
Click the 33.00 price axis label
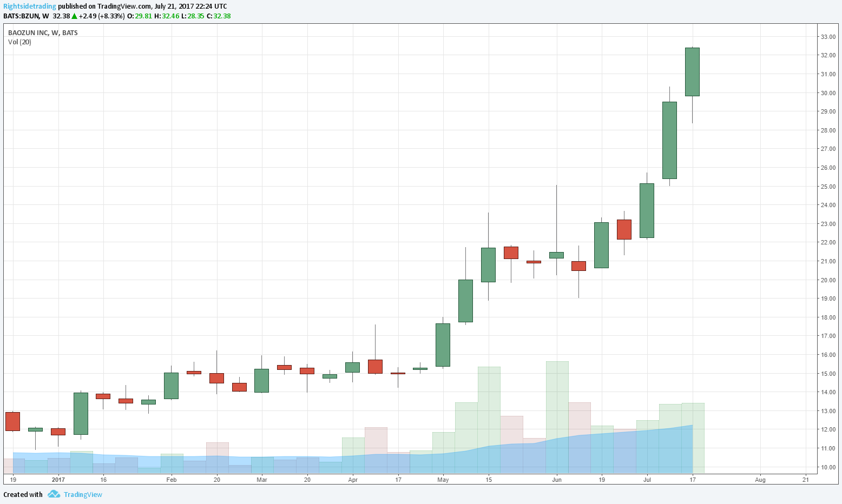(x=828, y=37)
